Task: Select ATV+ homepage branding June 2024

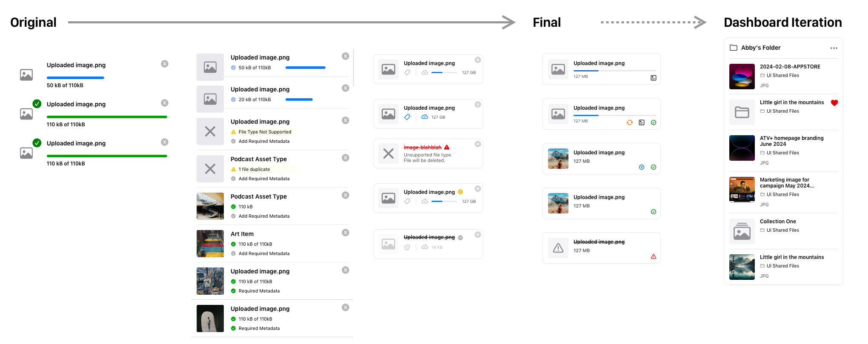Action: click(x=791, y=141)
